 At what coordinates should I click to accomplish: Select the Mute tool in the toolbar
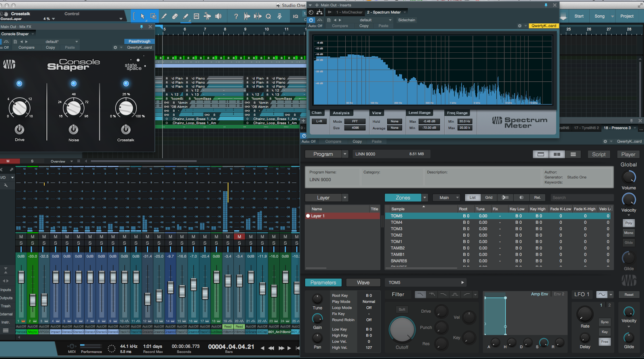196,16
